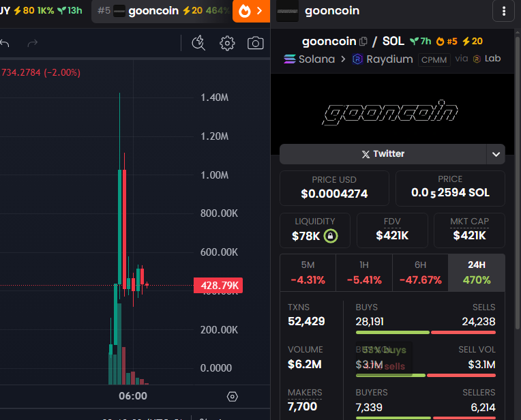Screen dimensions: 521x420
Task: Click the 06:00 time axis label
Action: [133, 396]
